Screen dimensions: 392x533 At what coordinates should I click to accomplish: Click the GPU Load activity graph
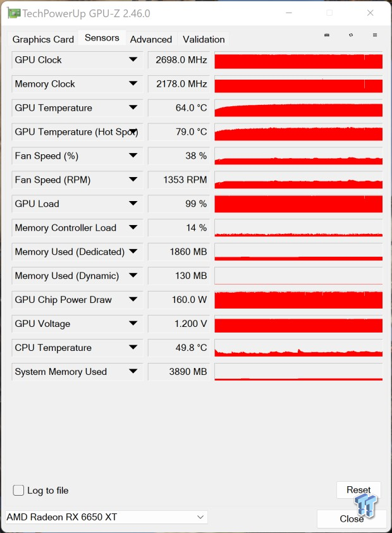pyautogui.click(x=298, y=204)
